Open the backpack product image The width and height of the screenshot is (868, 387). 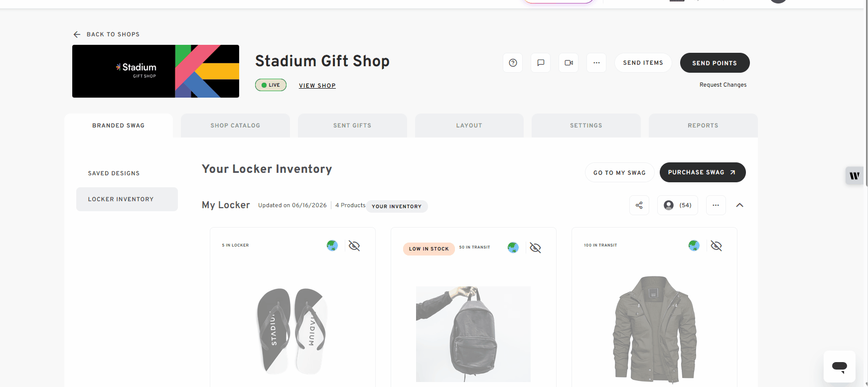coord(473,334)
